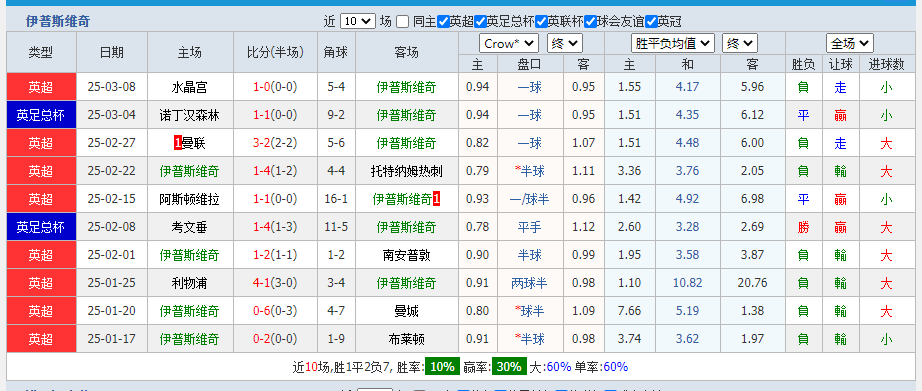The width and height of the screenshot is (922, 391).
Task: Click the 大:60% statistic in summary row
Action: 550,367
